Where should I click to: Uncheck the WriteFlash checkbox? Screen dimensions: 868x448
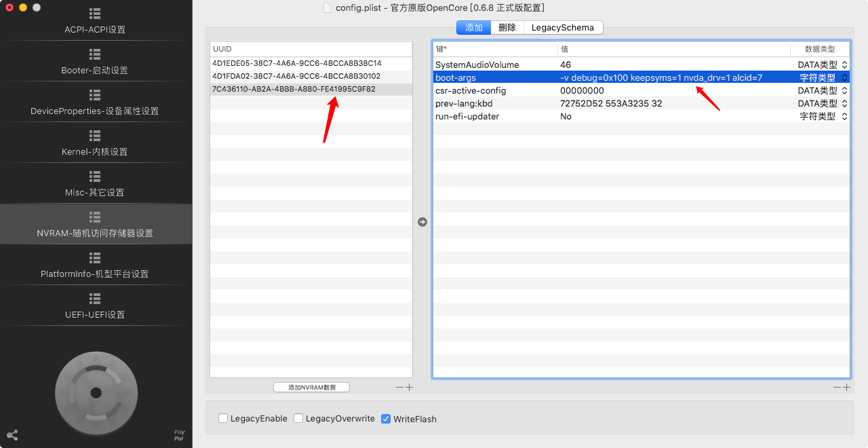(386, 419)
